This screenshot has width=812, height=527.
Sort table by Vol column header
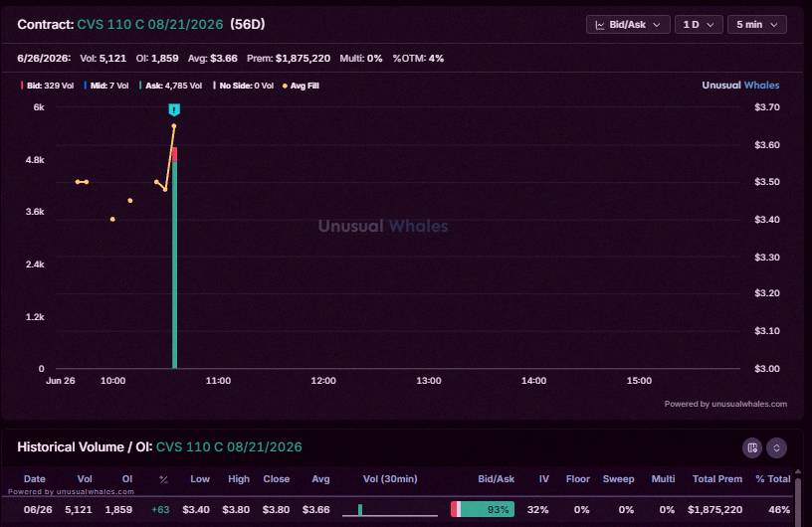coord(85,479)
